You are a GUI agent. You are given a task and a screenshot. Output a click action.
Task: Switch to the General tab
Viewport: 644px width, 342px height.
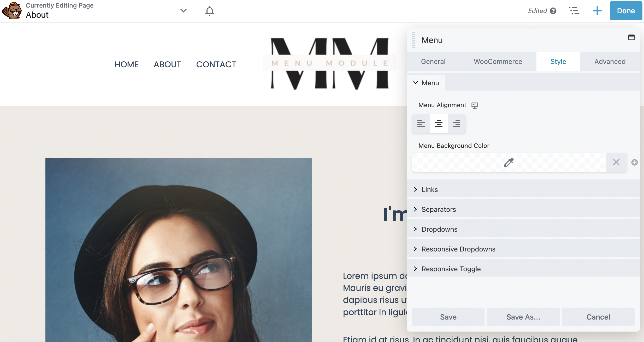tap(433, 62)
